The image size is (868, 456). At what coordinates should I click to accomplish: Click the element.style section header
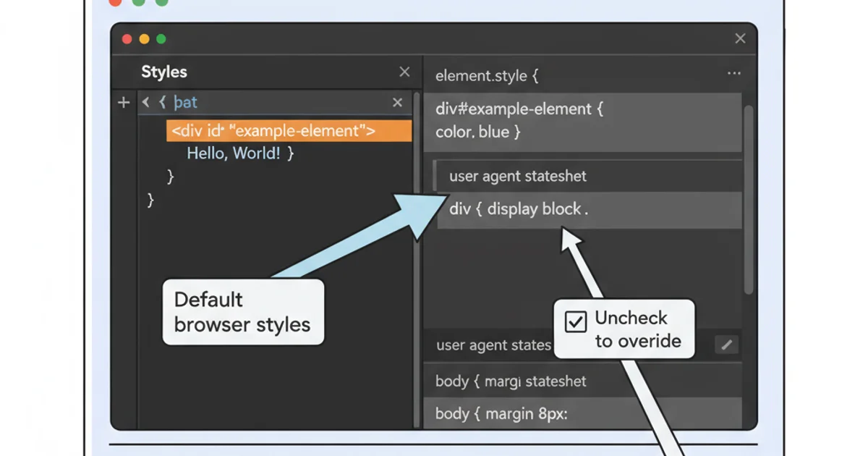485,75
